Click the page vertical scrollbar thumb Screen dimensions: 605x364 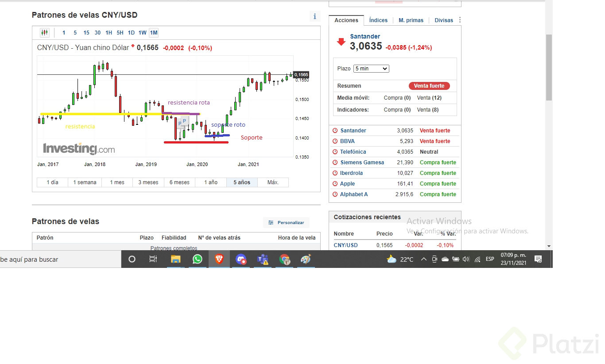tap(549, 67)
